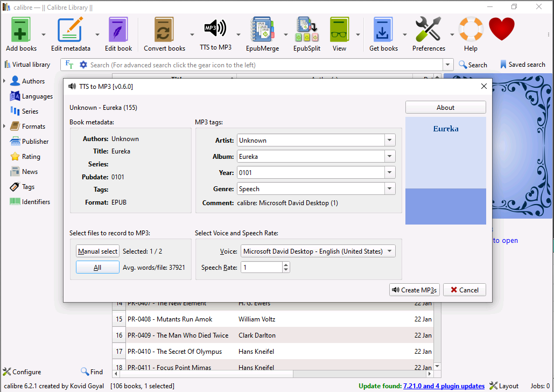The height and width of the screenshot is (392, 554).
Task: Open the Voice selection dropdown
Action: click(x=389, y=251)
